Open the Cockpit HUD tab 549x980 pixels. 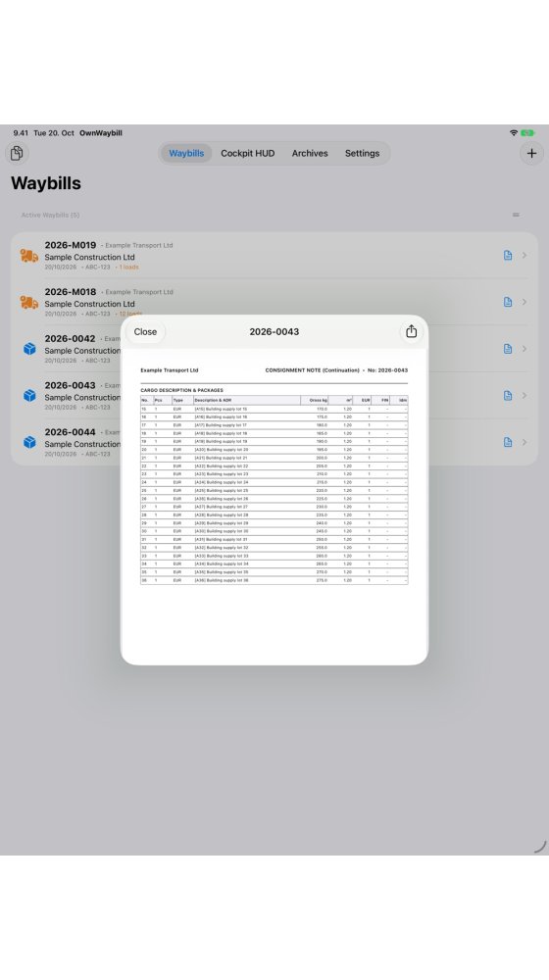coord(248,153)
